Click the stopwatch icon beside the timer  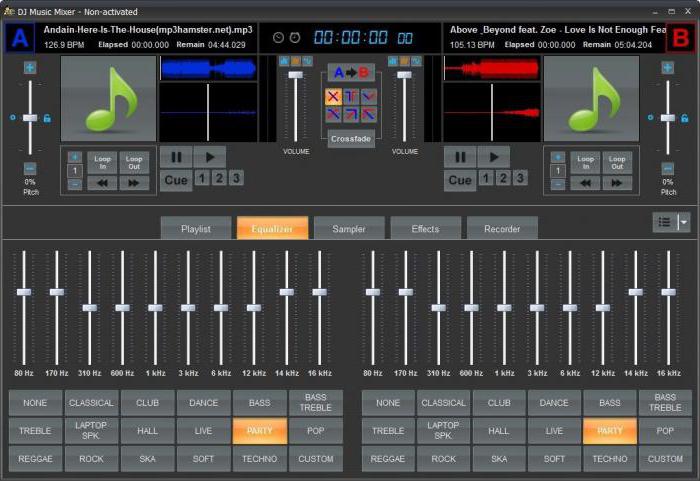(x=279, y=37)
